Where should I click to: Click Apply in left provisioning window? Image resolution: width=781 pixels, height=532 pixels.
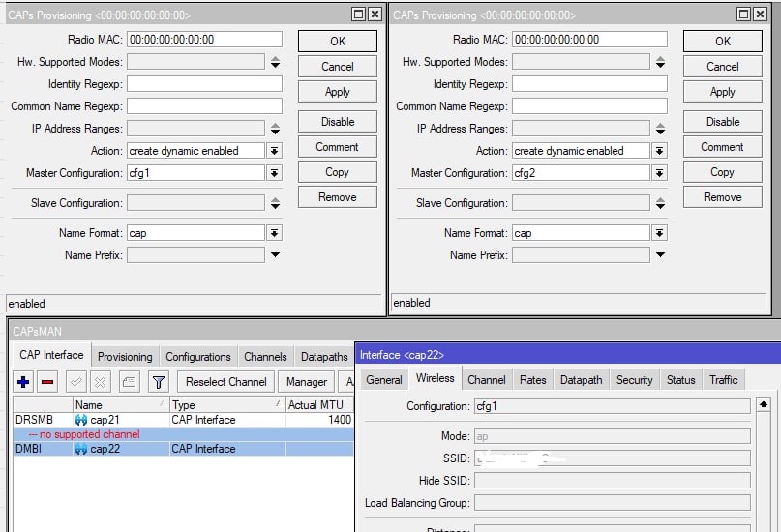coord(338,92)
